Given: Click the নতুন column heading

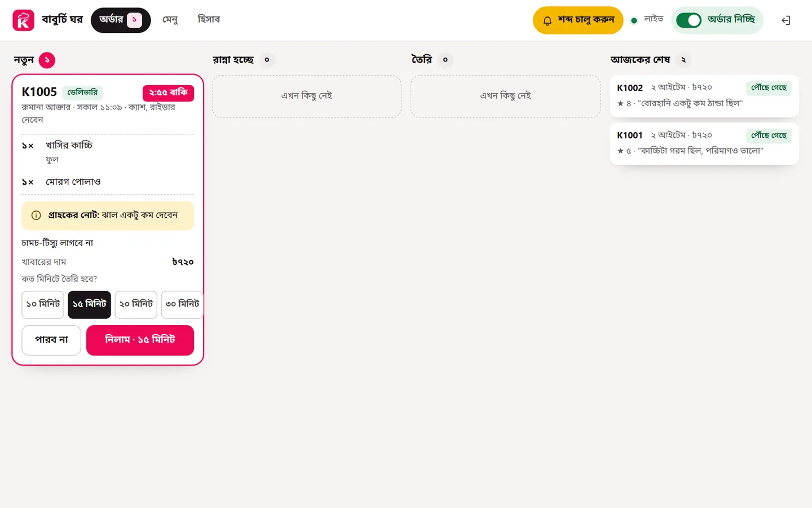Looking at the screenshot, I should coord(24,60).
